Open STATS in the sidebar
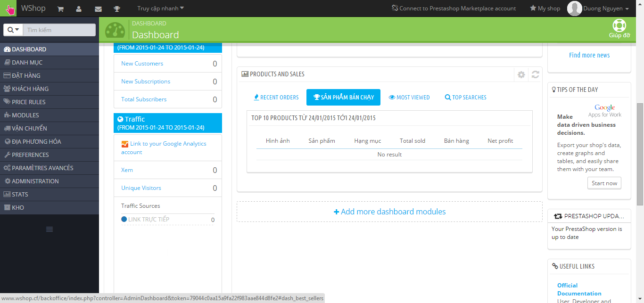The width and height of the screenshot is (644, 303). point(50,194)
